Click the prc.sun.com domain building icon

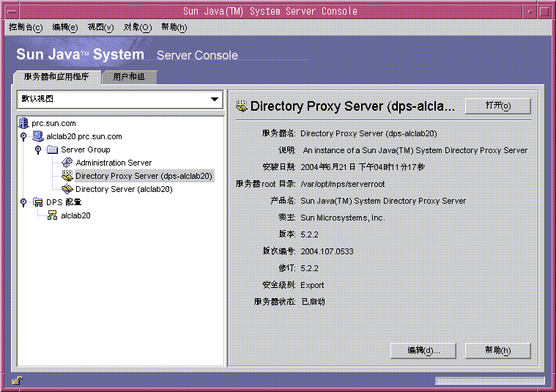coord(23,123)
